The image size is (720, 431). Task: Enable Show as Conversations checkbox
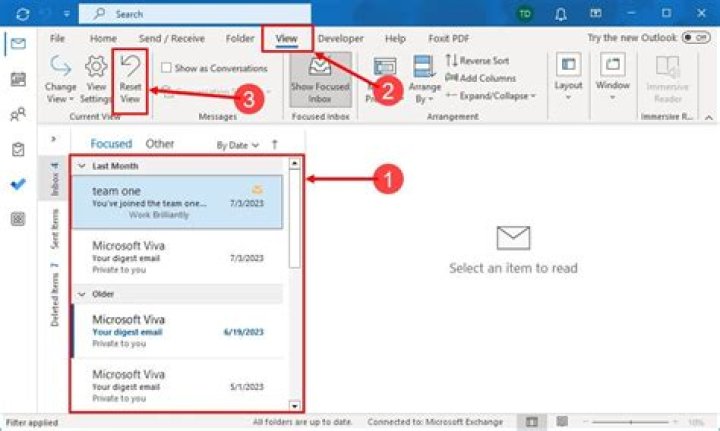(166, 68)
